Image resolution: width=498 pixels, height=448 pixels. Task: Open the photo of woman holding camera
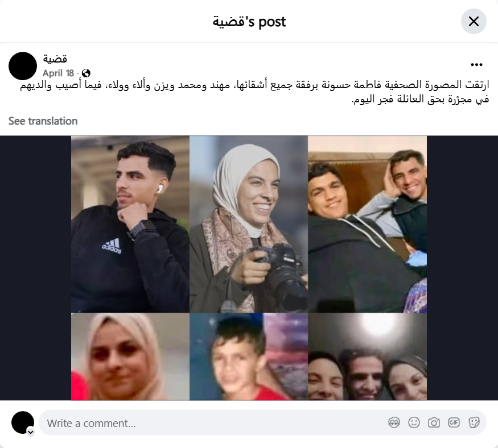click(249, 224)
